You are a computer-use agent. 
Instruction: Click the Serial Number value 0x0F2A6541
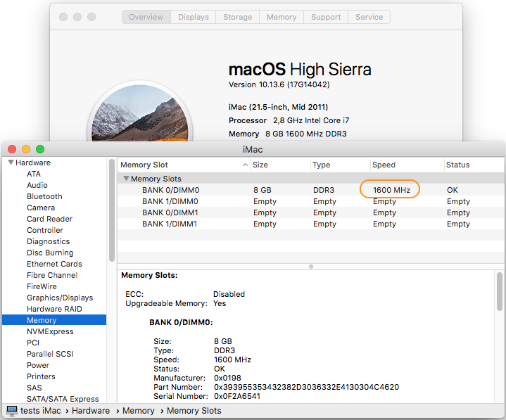pos(237,396)
